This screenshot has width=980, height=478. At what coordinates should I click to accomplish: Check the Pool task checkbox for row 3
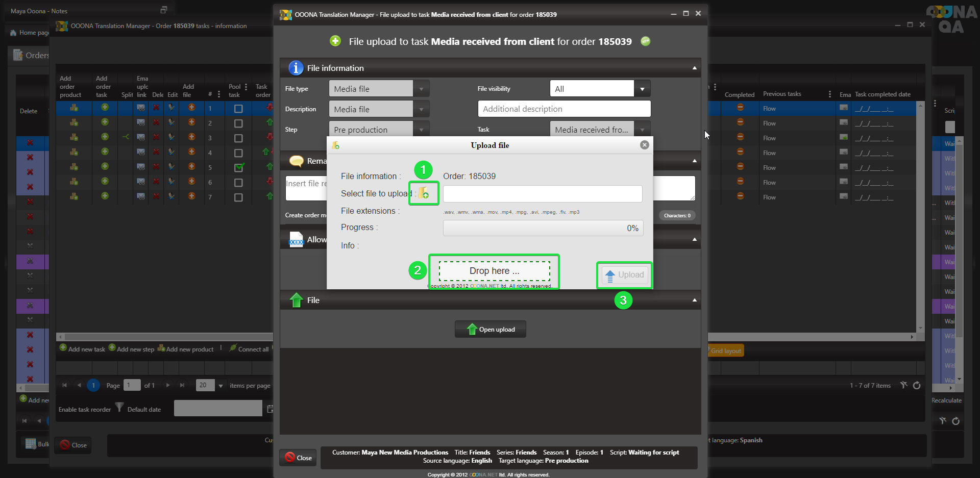[x=238, y=138]
